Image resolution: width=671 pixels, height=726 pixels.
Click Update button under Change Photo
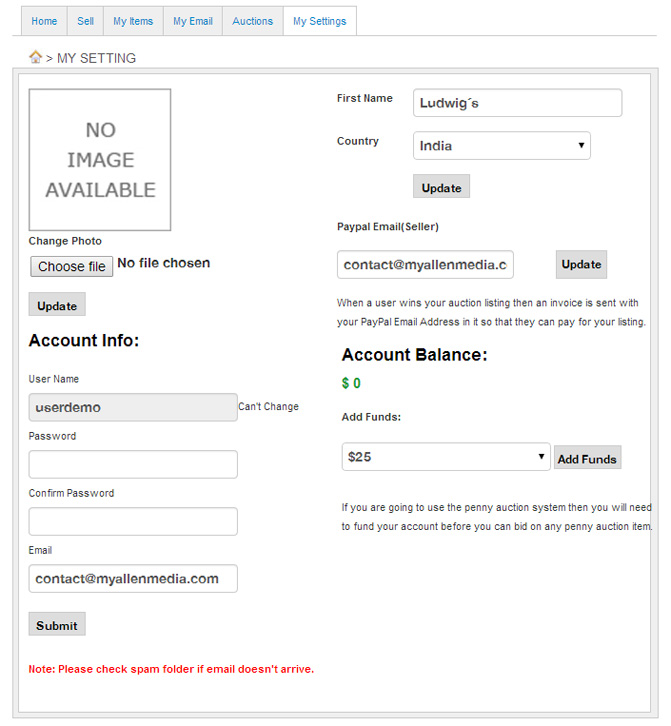point(57,305)
